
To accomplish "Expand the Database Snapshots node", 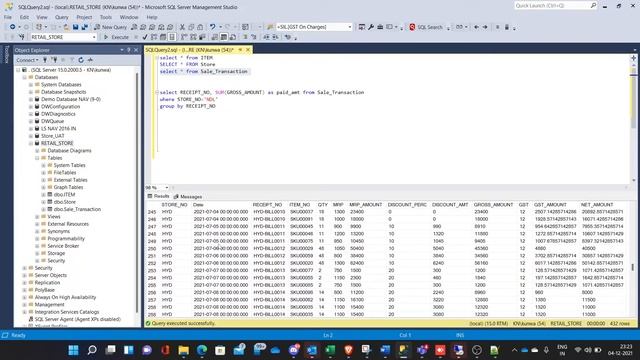I will 31,92.
